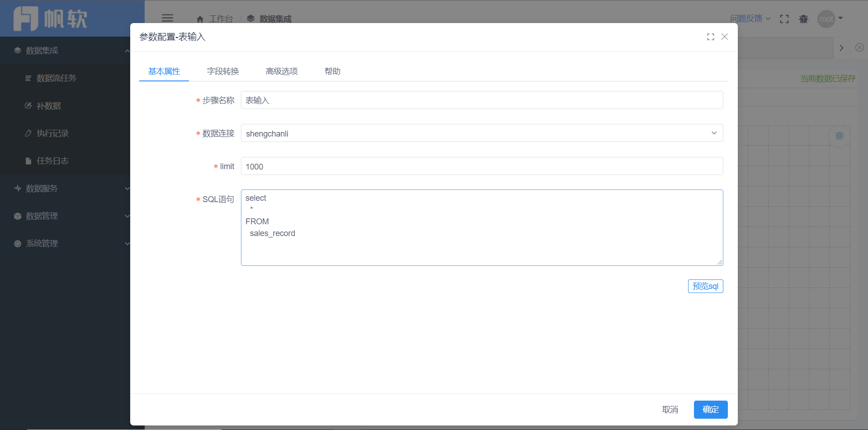Click the 当前数据已保存 status text
Image resolution: width=868 pixels, height=430 pixels.
[828, 79]
